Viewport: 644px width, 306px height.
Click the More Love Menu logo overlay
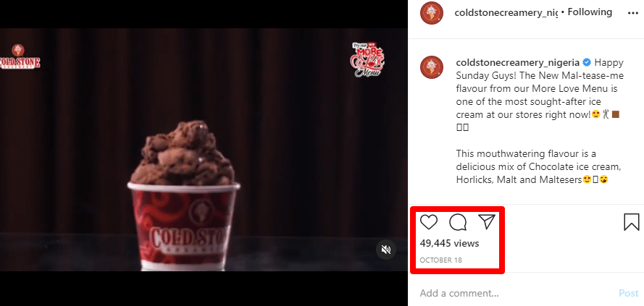(x=367, y=59)
